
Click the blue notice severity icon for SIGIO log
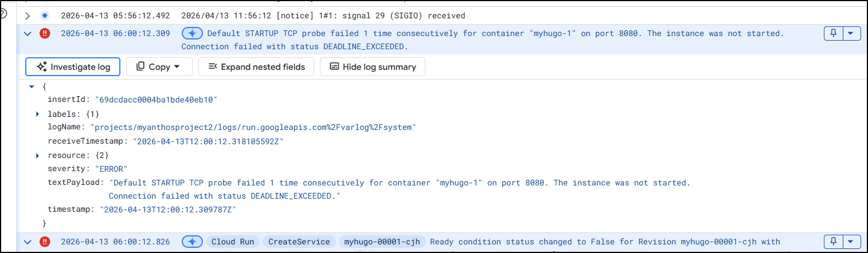(45, 15)
